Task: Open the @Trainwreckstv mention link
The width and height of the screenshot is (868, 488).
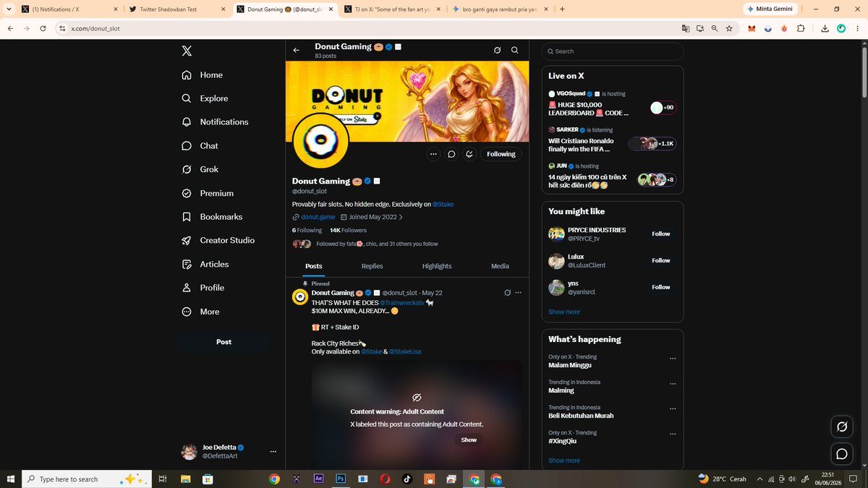Action: 401,303
